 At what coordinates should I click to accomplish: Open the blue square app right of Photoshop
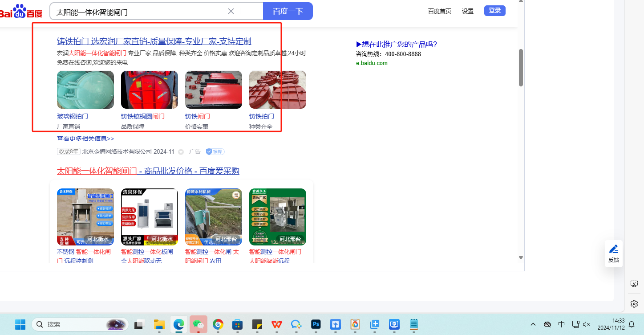coord(336,324)
